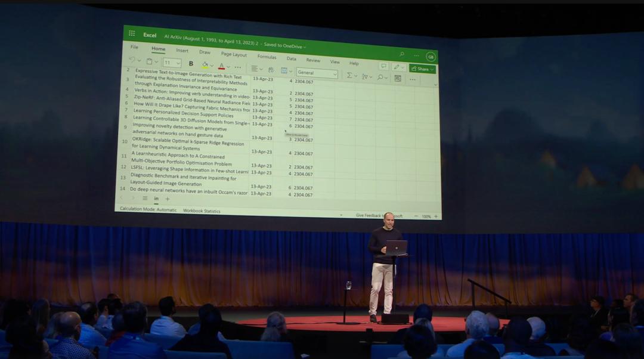Viewport: 644px width, 359px height.
Task: Click the workbook title AI ArXiv
Action: [211, 41]
